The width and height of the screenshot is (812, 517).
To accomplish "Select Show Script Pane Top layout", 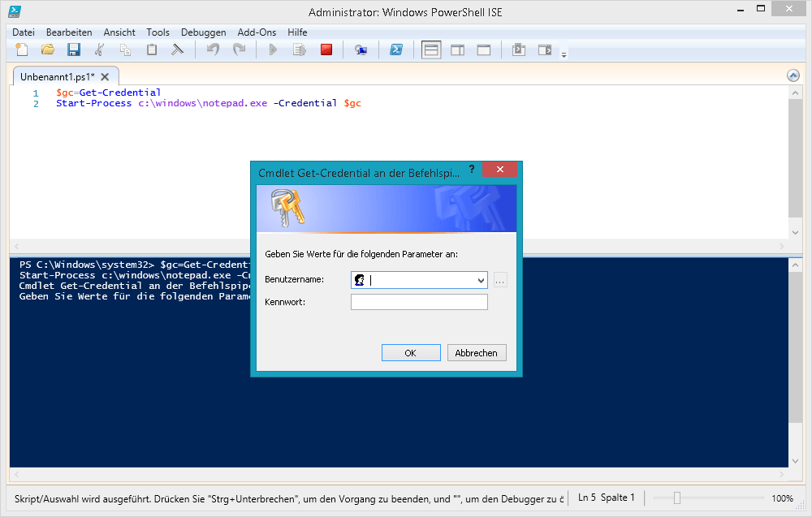I will [x=431, y=49].
